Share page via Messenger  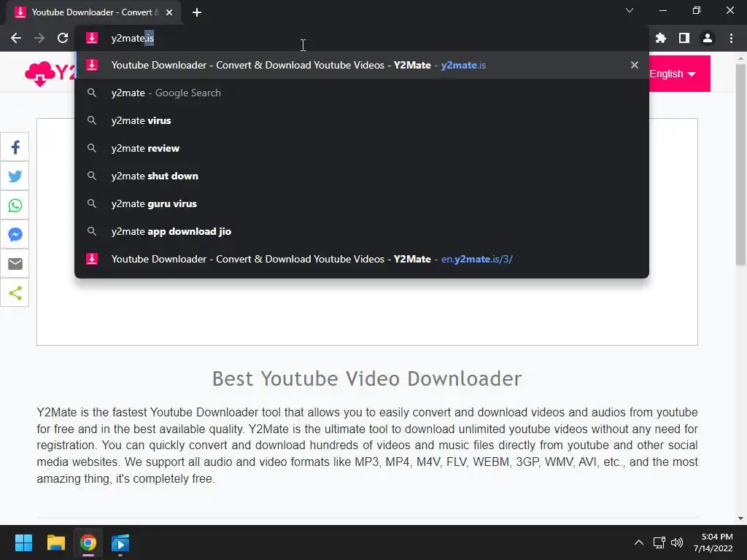click(x=15, y=234)
